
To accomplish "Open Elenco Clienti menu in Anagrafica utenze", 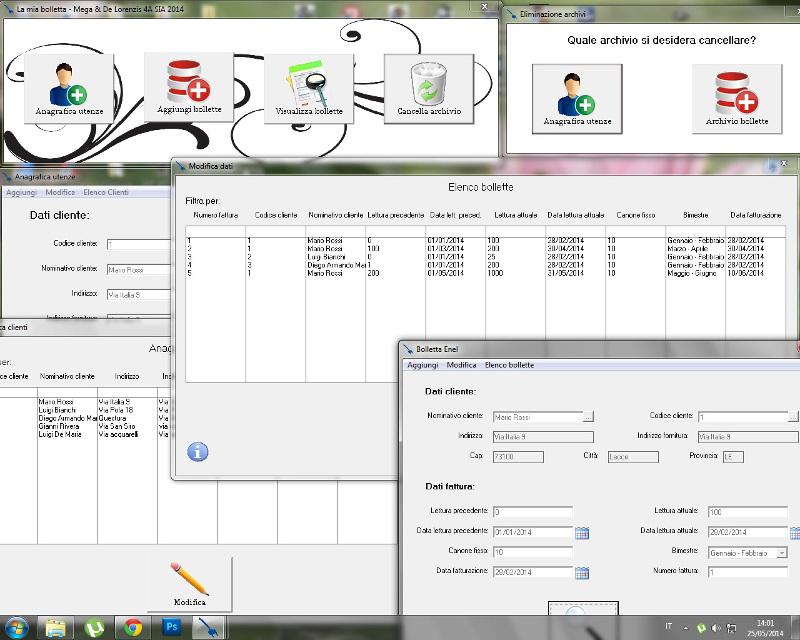I will click(x=105, y=192).
